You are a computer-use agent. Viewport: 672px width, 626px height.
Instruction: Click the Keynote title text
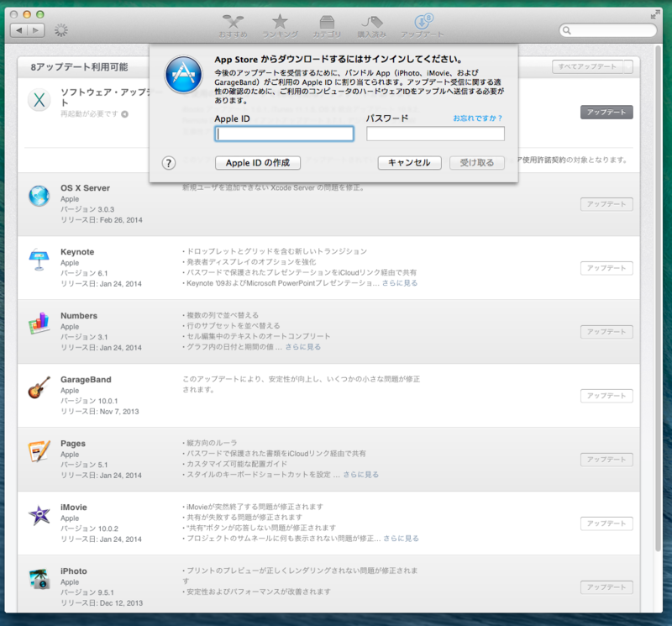tap(77, 252)
